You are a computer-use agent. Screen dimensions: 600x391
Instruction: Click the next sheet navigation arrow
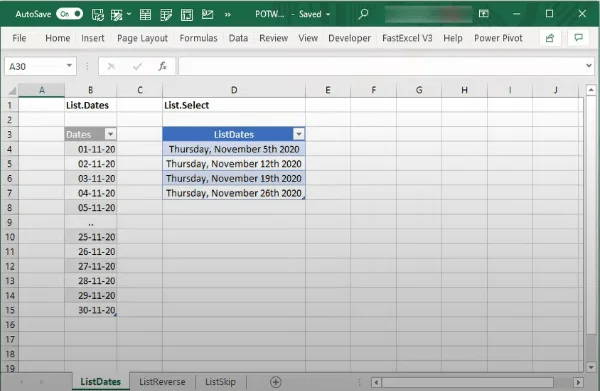pos(41,382)
